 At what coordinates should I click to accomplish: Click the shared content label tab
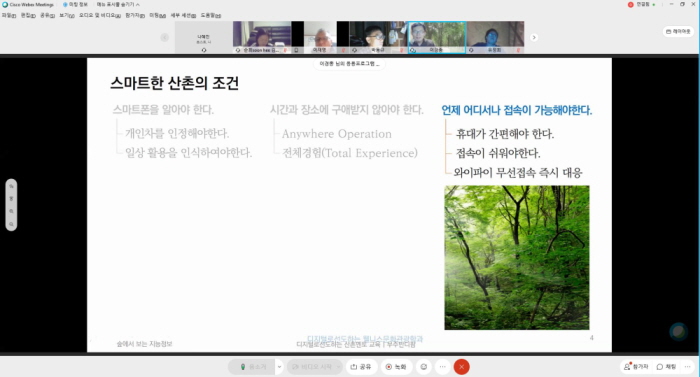tap(350, 64)
